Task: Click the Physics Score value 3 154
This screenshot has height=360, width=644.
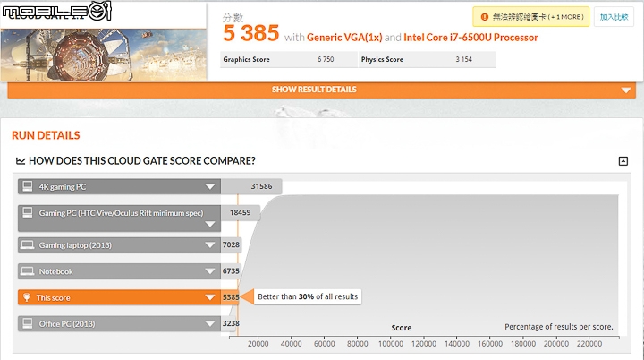Action: 463,59
